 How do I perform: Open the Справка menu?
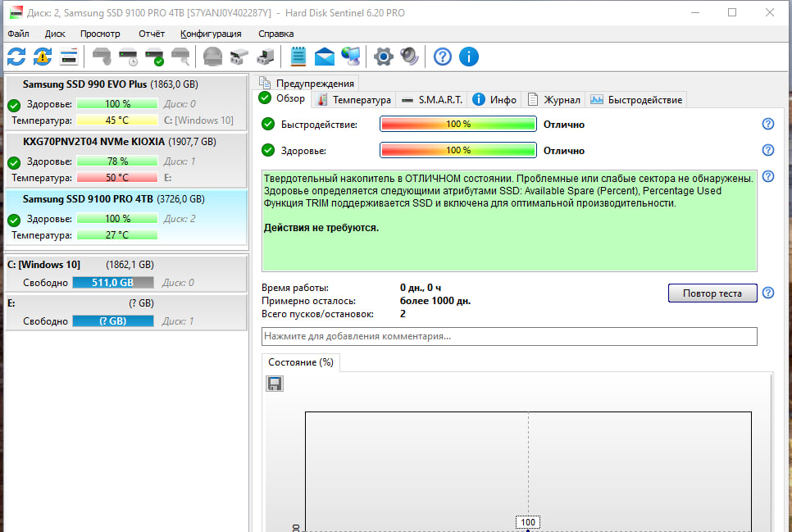pyautogui.click(x=275, y=34)
